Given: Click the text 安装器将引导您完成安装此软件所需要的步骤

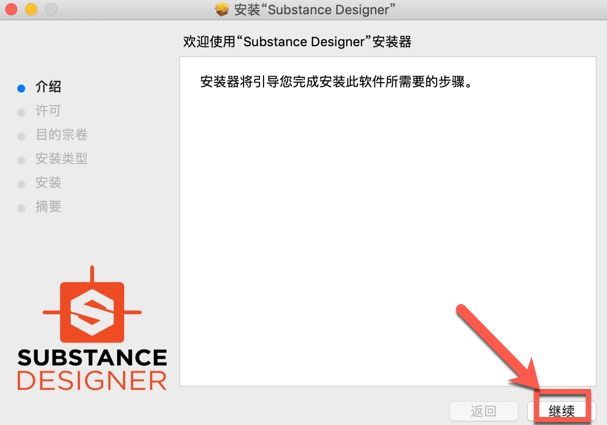Looking at the screenshot, I should pyautogui.click(x=336, y=82).
